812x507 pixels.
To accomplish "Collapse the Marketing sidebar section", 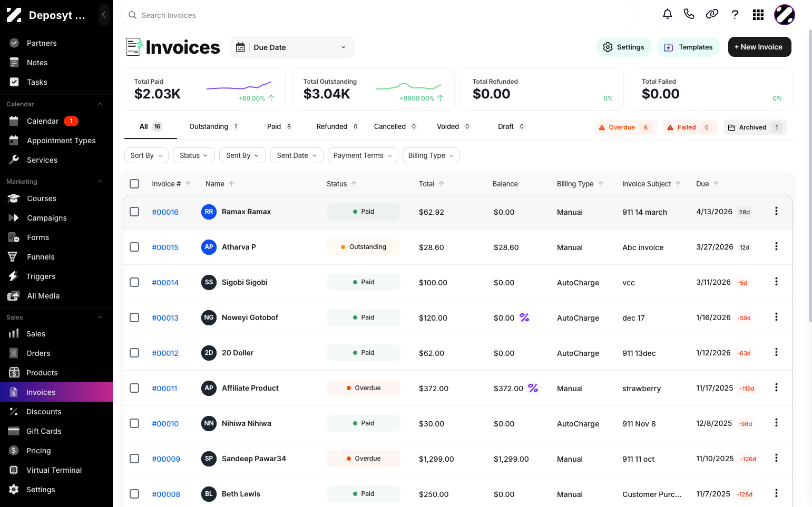I will coord(100,182).
